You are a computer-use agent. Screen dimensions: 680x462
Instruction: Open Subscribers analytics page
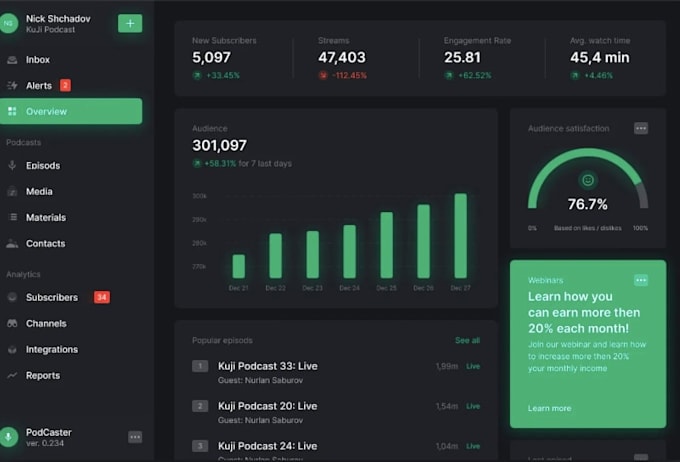tap(52, 298)
